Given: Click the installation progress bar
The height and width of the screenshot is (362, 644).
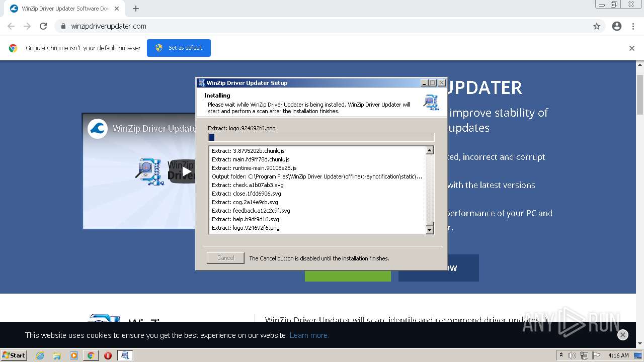Looking at the screenshot, I should pyautogui.click(x=321, y=137).
